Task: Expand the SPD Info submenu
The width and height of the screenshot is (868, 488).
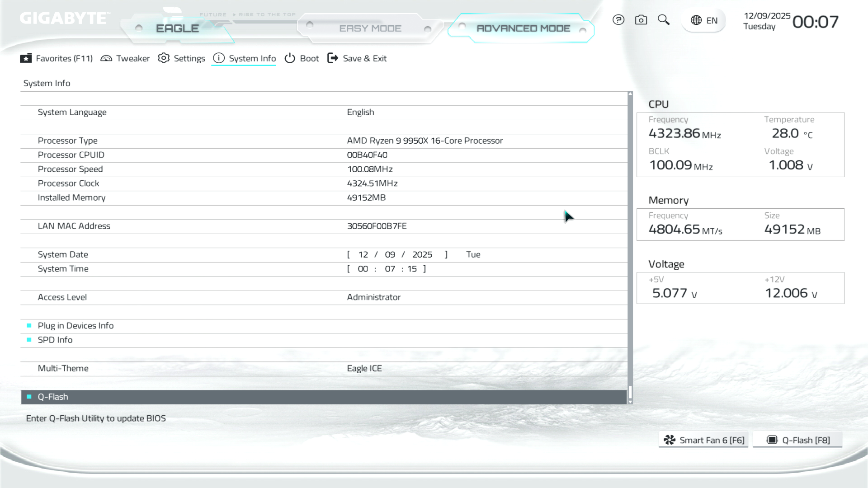Action: click(x=55, y=340)
